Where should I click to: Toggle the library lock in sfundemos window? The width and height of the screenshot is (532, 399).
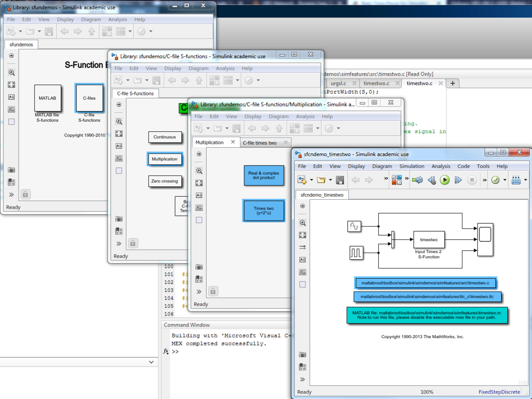pyautogui.click(x=26, y=194)
